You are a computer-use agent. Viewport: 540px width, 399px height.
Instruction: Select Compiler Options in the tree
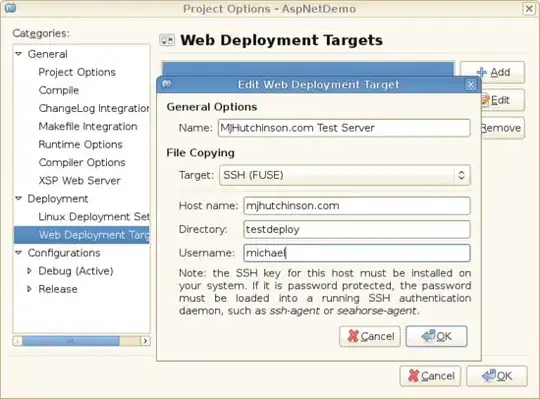coord(82,162)
